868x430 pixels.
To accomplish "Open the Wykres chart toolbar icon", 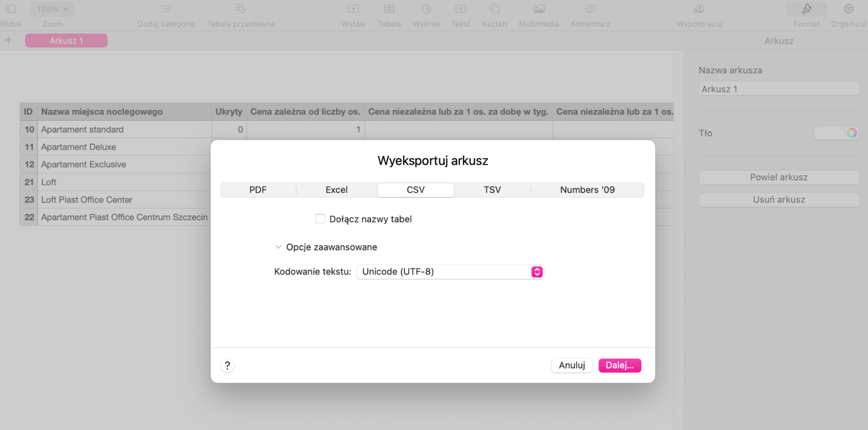I will [x=426, y=9].
